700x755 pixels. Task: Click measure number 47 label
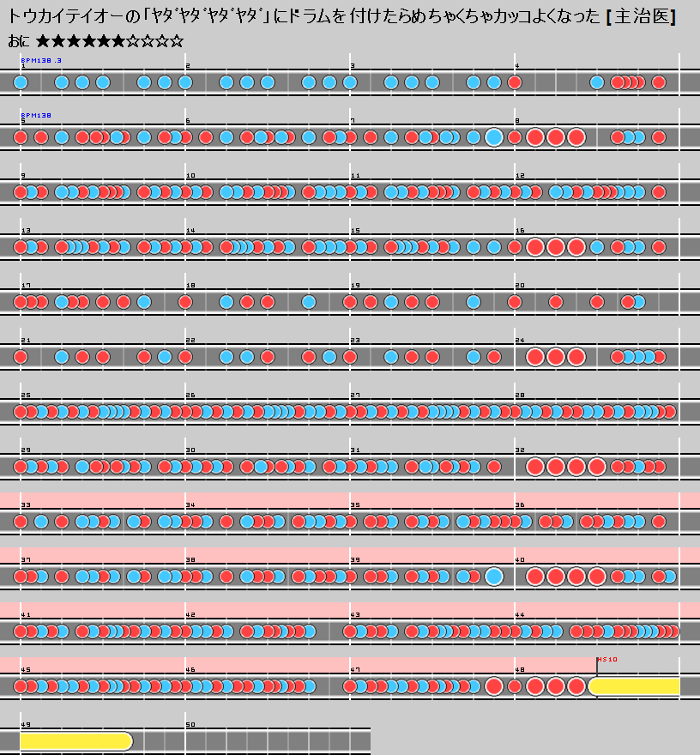[x=355, y=670]
